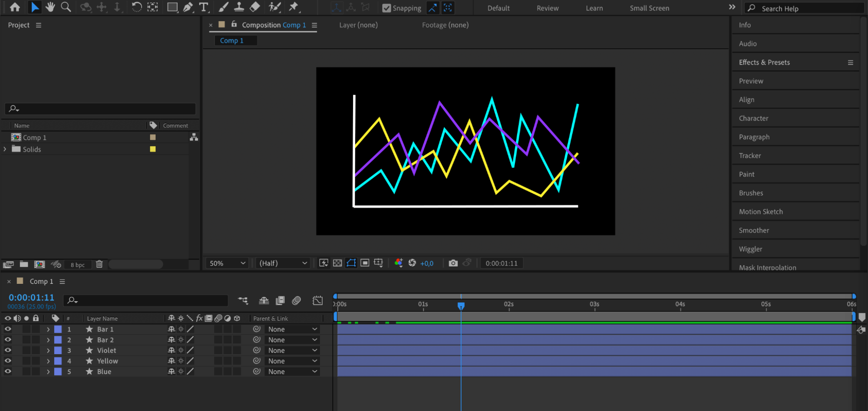This screenshot has width=868, height=411.
Task: Select the Puppet Pin tool
Action: point(294,7)
